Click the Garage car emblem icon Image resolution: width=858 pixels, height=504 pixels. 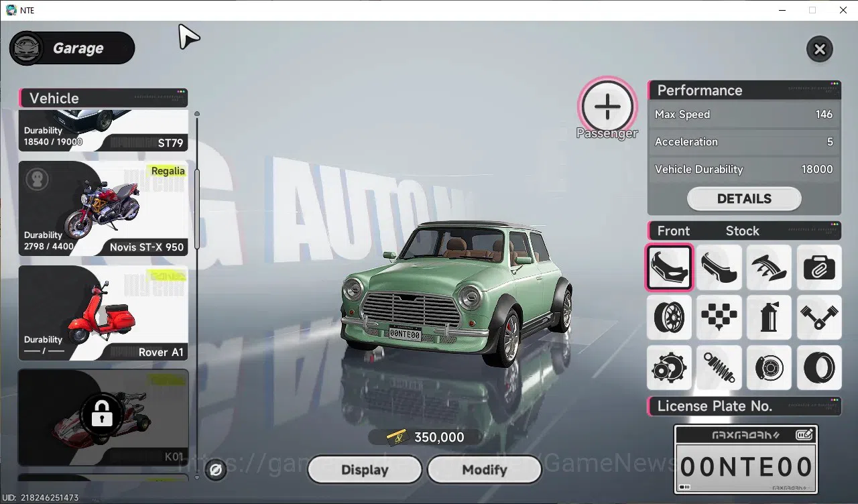27,48
